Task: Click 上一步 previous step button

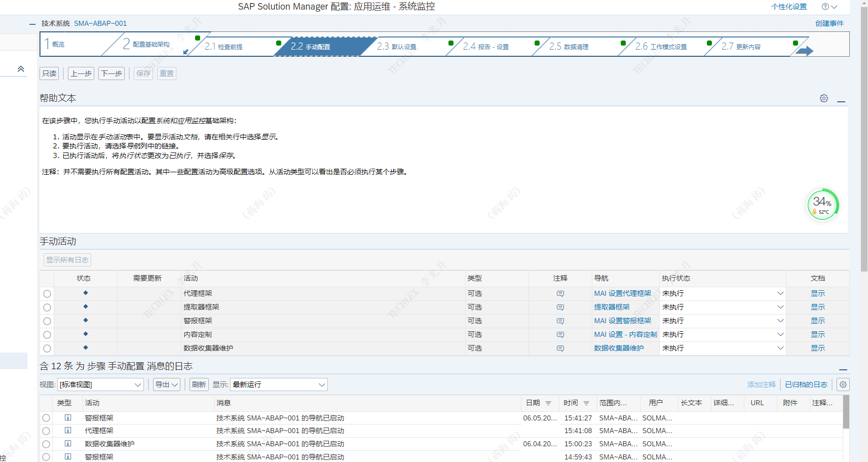Action: tap(81, 73)
